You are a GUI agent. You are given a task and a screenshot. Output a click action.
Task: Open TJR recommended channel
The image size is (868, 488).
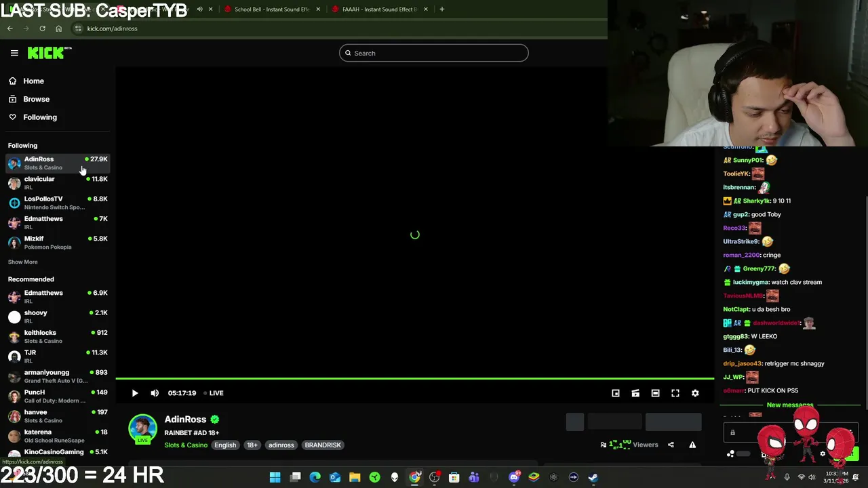pyautogui.click(x=58, y=356)
